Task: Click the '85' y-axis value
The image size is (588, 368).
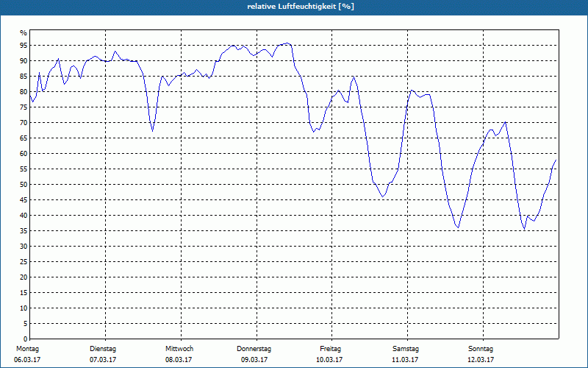Action: 24,77
